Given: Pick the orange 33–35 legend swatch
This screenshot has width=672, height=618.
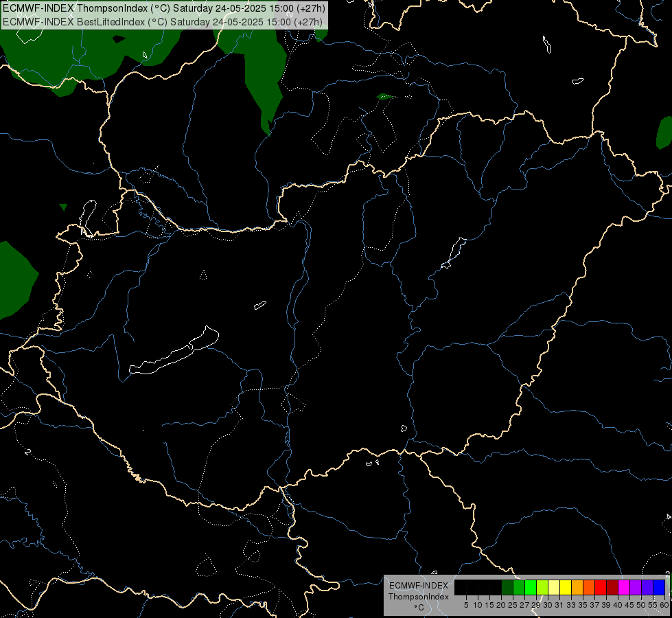Looking at the screenshot, I should pyautogui.click(x=577, y=587).
